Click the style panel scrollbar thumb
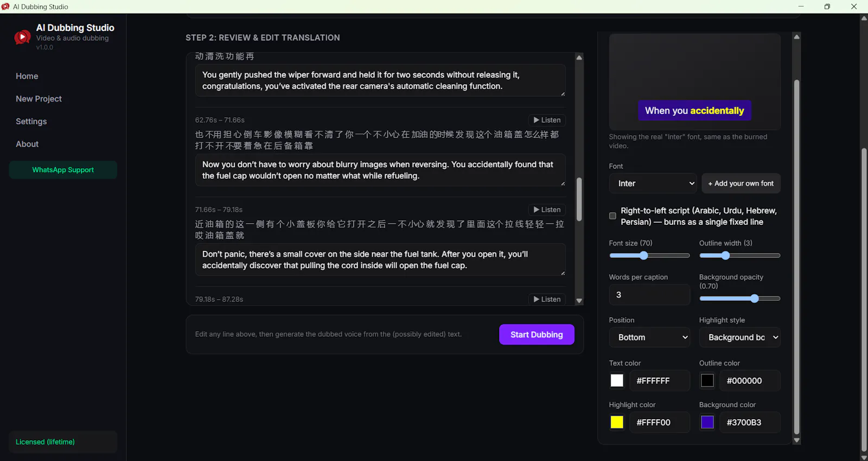Viewport: 868px width, 461px height. tap(796, 257)
